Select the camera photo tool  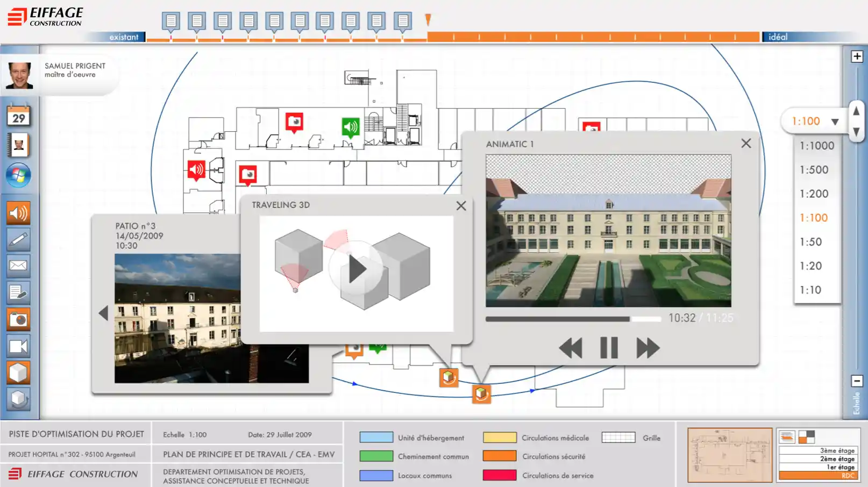point(18,320)
